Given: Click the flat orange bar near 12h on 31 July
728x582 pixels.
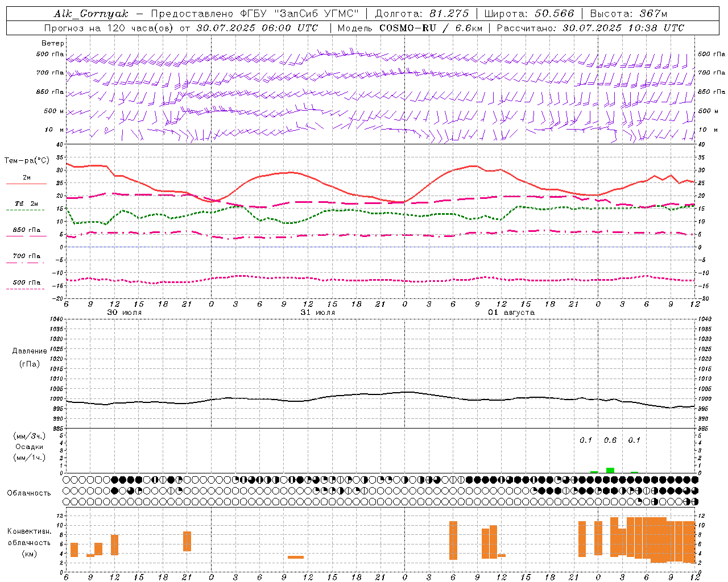Looking at the screenshot, I should pyautogui.click(x=296, y=557).
